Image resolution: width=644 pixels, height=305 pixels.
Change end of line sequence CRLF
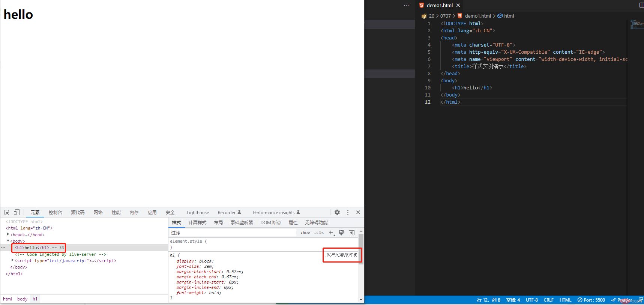[548, 300]
